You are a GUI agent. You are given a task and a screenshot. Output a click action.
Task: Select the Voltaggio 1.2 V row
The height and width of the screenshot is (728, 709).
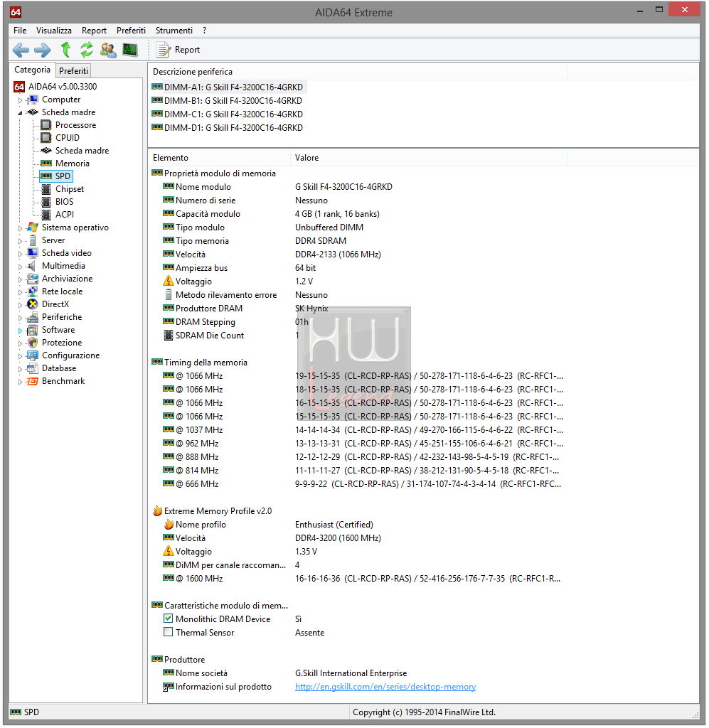[x=358, y=282]
